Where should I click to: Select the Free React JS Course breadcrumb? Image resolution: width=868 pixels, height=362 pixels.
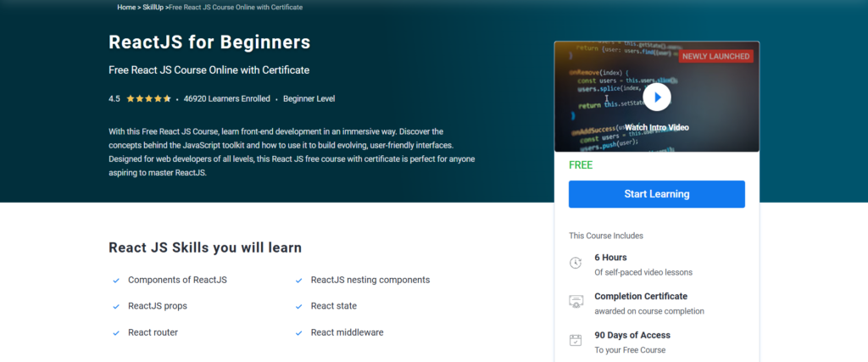pyautogui.click(x=236, y=7)
